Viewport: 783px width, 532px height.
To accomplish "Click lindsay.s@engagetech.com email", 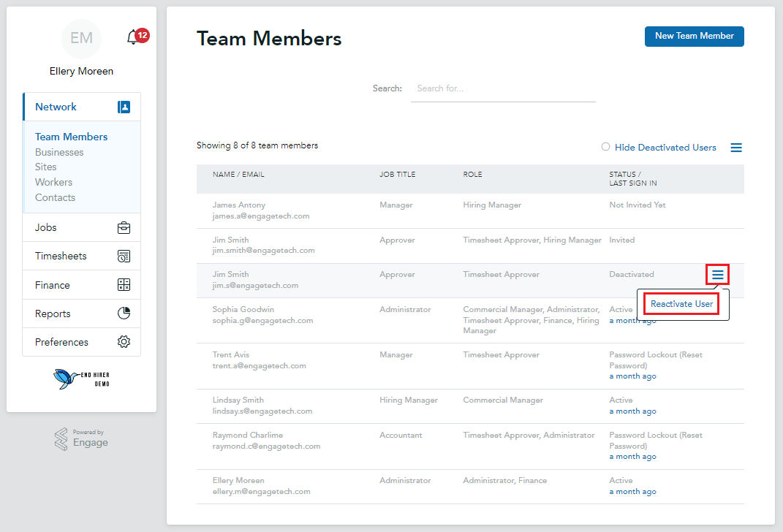I will [x=262, y=411].
